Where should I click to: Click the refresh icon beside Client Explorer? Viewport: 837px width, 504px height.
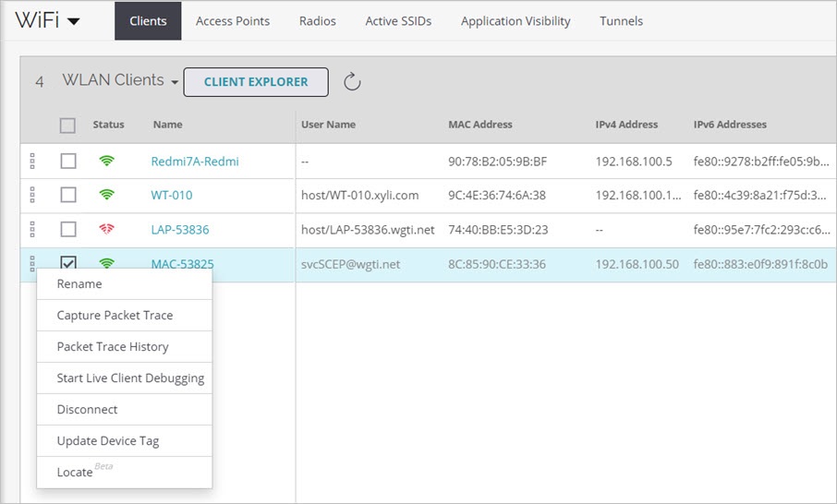pyautogui.click(x=351, y=82)
